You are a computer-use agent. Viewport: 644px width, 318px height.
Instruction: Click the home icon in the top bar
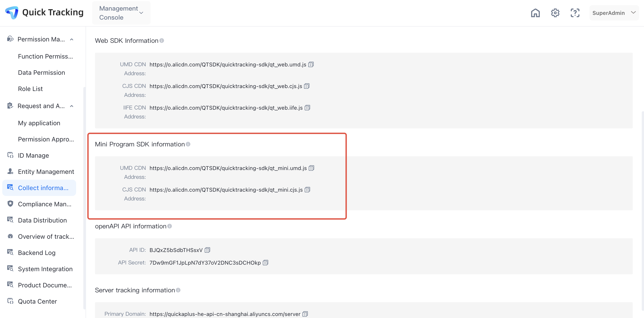tap(535, 13)
